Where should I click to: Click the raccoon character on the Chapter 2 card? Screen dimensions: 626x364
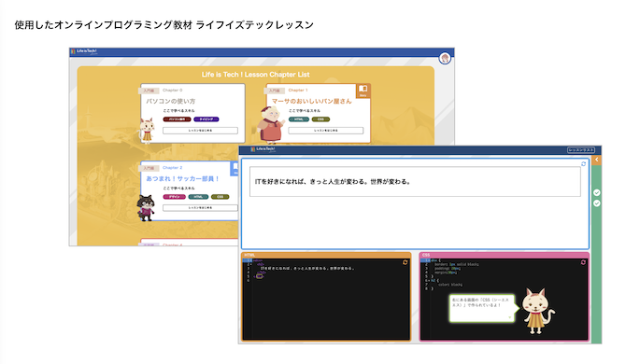(146, 207)
